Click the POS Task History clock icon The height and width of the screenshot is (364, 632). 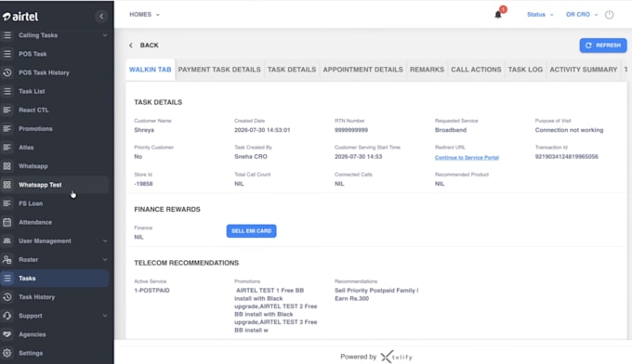[7, 72]
